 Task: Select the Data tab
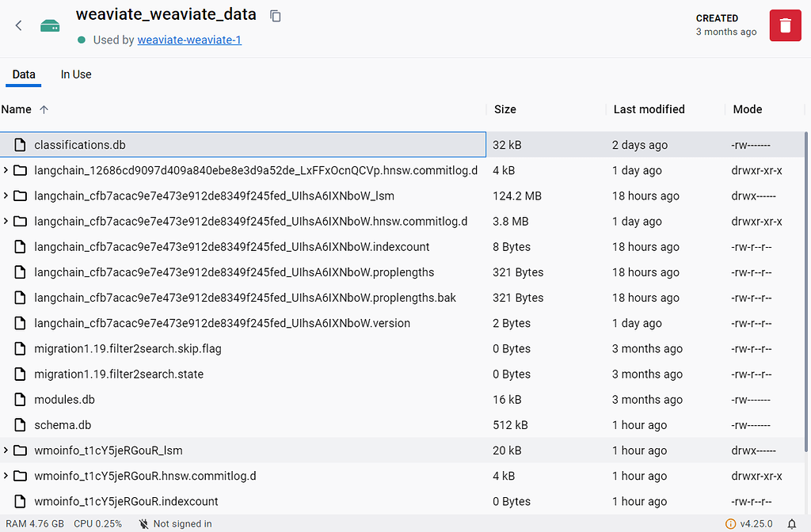pyautogui.click(x=24, y=74)
